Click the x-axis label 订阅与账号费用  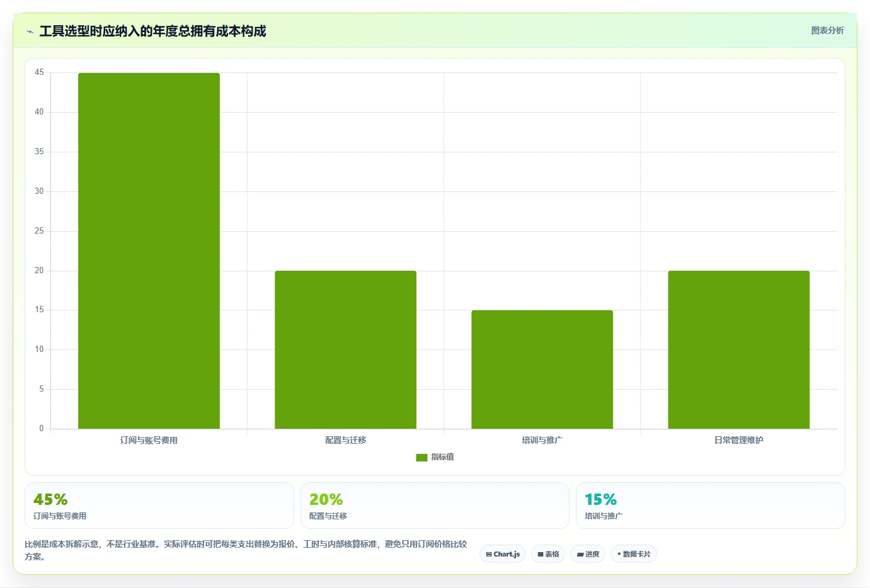point(149,440)
